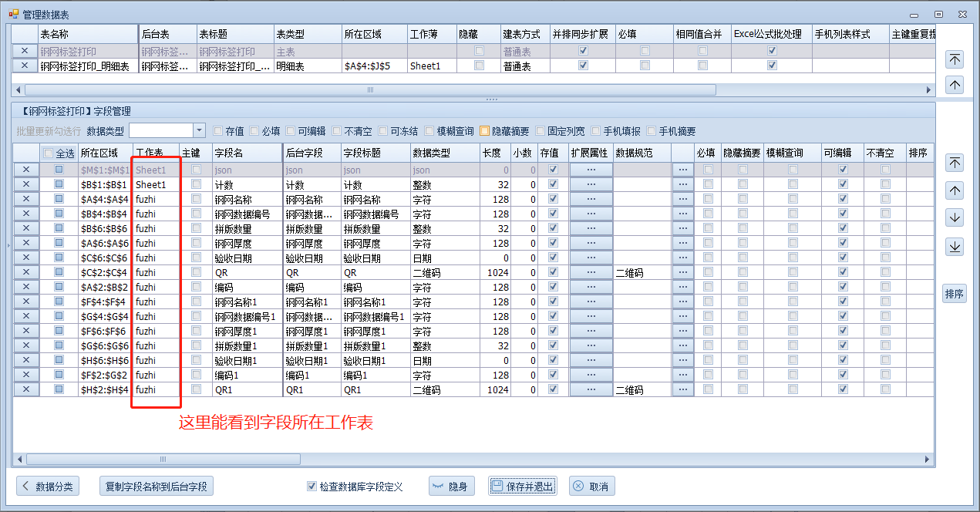Screen dimensions: 980x512
Task: Click the 排序 button on the right side
Action: [x=955, y=294]
